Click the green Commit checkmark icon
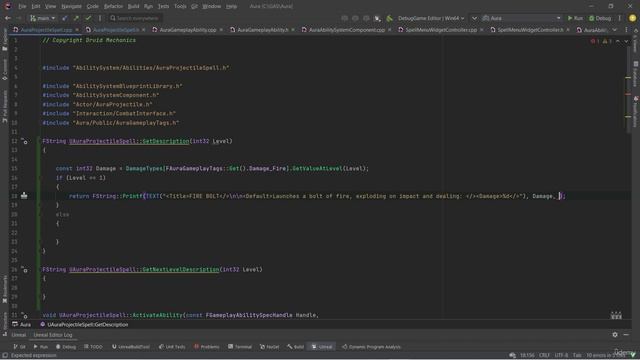Viewport: 640px width, 360px height. click(88, 18)
